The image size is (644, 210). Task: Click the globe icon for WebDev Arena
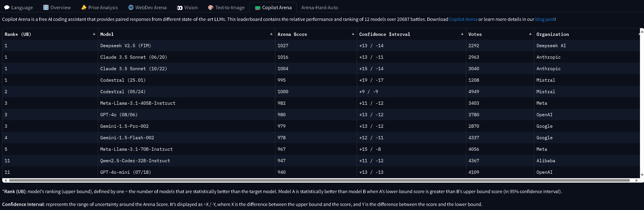click(131, 7)
